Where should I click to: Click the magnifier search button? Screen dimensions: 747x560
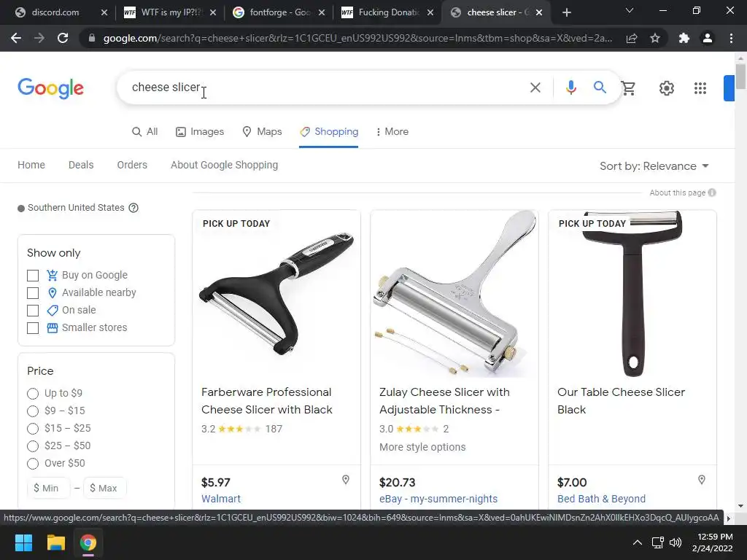[600, 87]
